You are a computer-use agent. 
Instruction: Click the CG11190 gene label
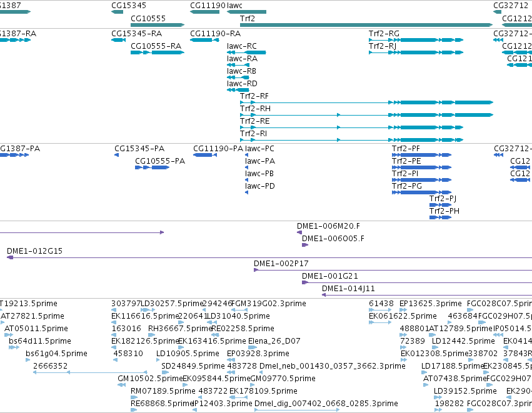208,6
